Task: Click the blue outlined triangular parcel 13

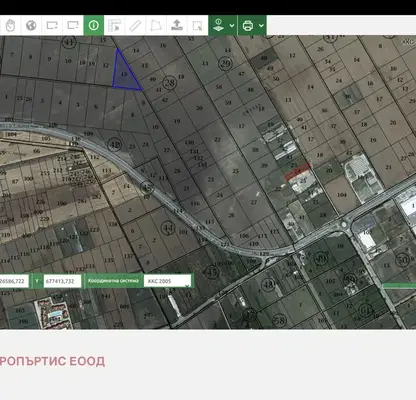Action: pos(124,74)
